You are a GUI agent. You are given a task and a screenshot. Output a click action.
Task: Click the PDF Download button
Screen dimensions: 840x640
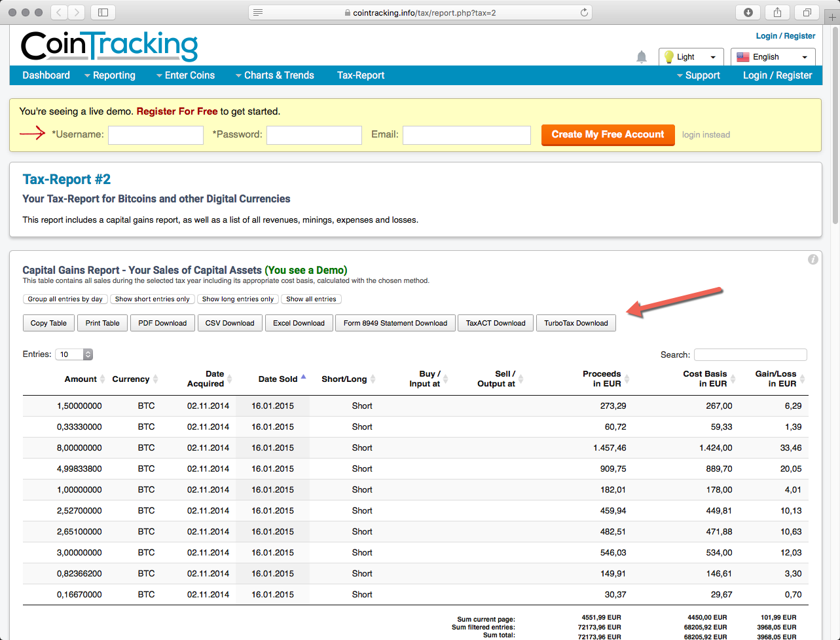coord(162,323)
